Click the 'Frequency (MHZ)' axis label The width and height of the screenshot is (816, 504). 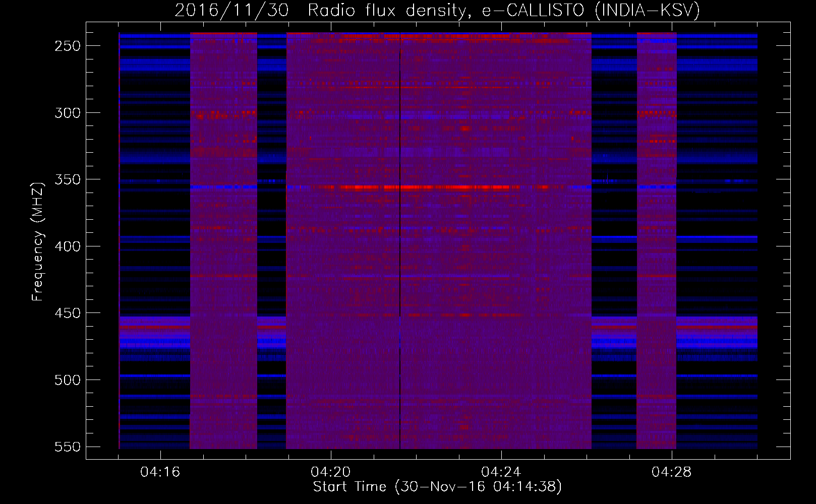tap(38, 242)
